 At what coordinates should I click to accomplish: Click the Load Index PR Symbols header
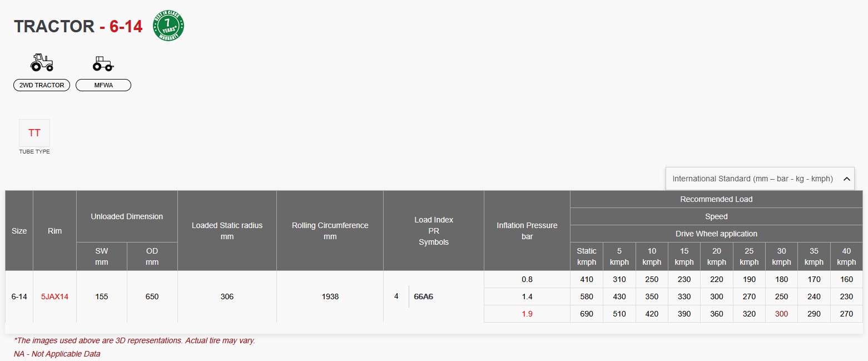[x=434, y=230]
